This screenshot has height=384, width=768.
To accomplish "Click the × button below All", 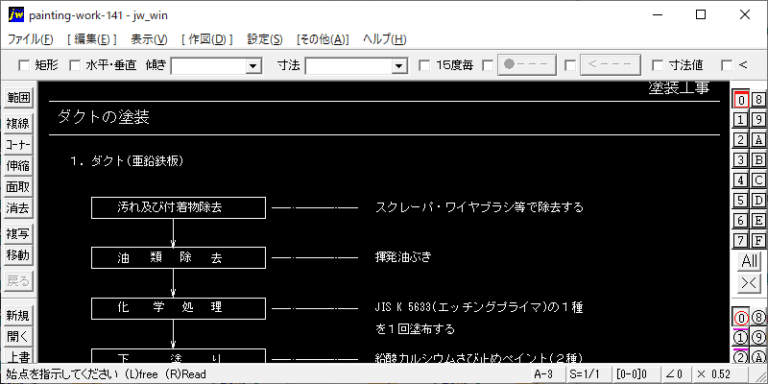I will coord(750,283).
